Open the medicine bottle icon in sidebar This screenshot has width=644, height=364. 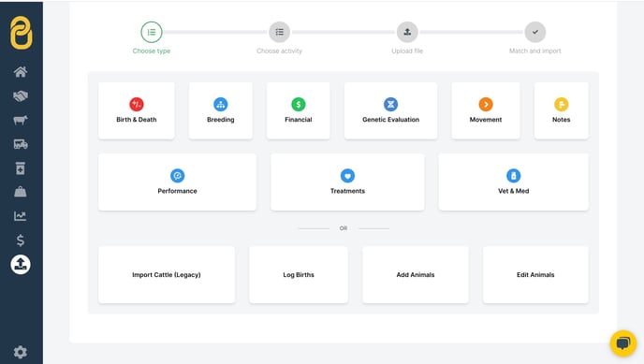pyautogui.click(x=21, y=168)
